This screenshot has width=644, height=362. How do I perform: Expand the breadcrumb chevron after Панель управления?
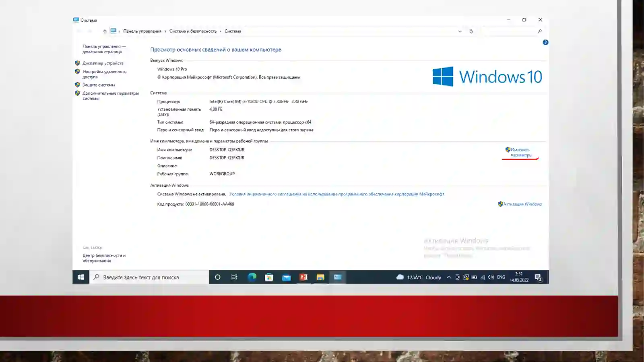tap(165, 31)
